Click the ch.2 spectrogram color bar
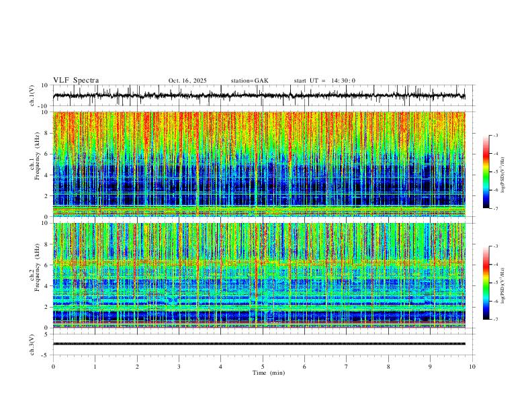Image resolution: width=532 pixels, height=411 pixels. pyautogui.click(x=486, y=283)
